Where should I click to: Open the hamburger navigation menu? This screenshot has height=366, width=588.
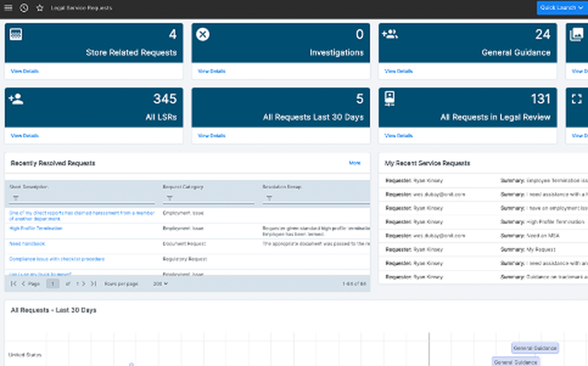[x=8, y=8]
